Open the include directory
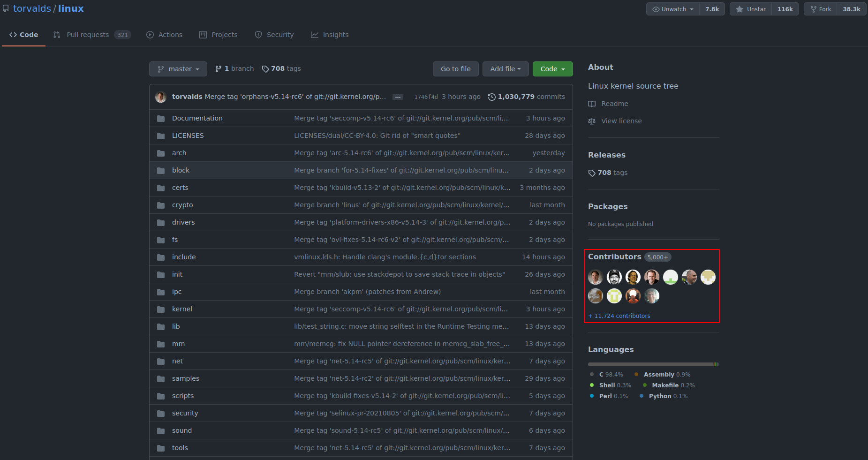The width and height of the screenshot is (868, 460). pos(184,257)
